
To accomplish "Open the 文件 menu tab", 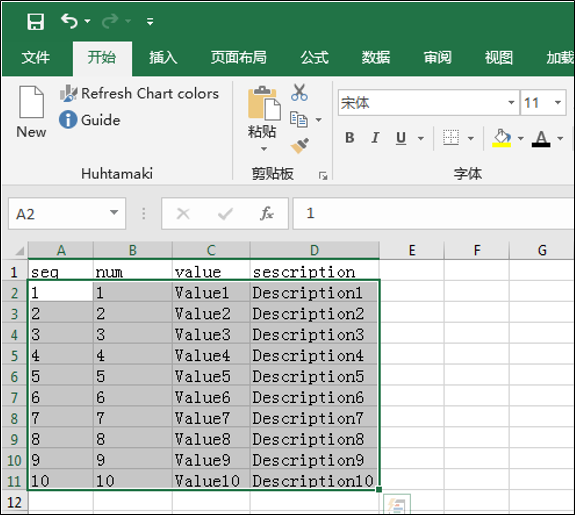I will pos(36,58).
